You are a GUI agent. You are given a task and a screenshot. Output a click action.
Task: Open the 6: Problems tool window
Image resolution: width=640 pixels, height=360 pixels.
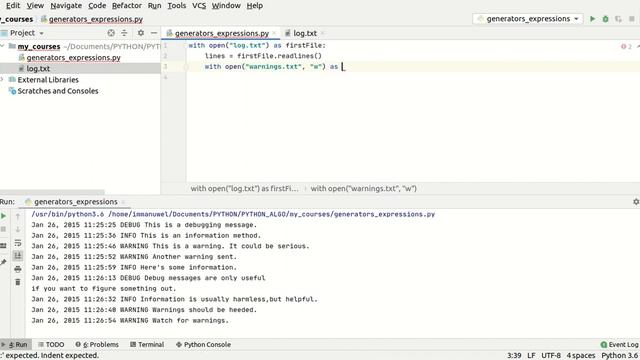97,344
